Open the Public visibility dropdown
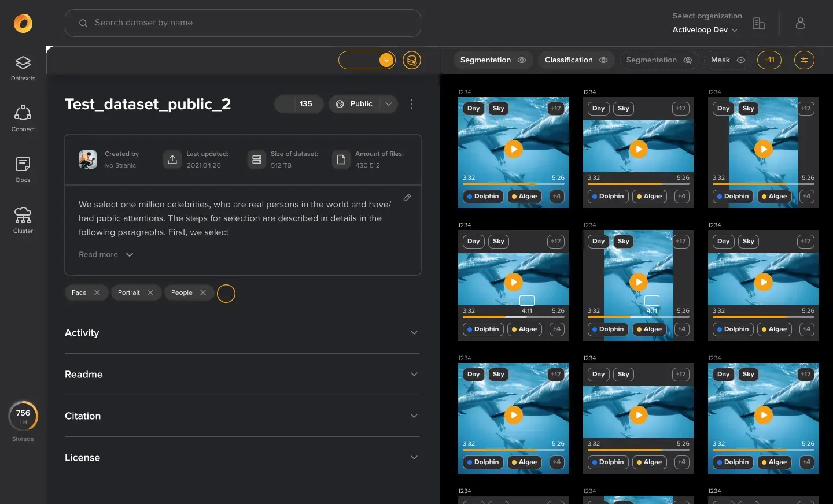Image resolution: width=833 pixels, height=504 pixels. pyautogui.click(x=389, y=104)
